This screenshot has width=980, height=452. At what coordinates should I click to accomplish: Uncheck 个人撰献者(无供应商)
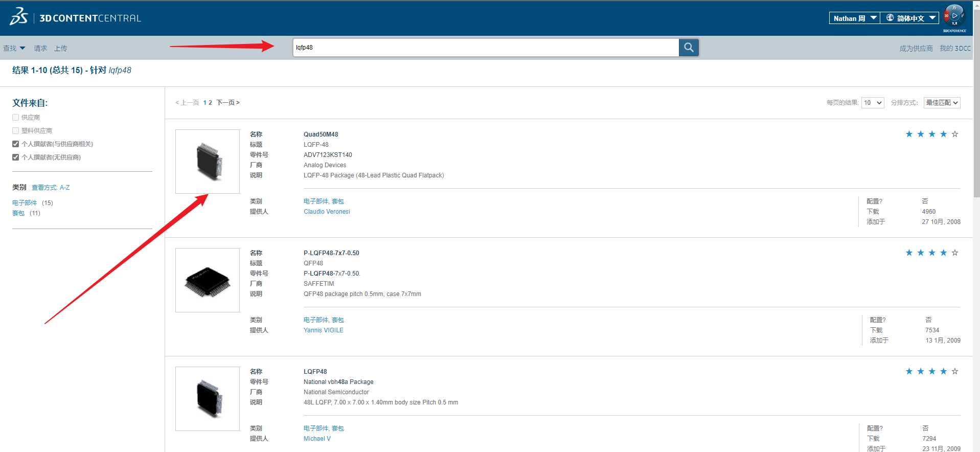pyautogui.click(x=16, y=157)
